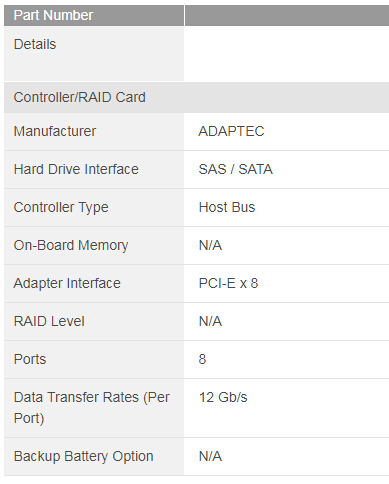Click the 12 Gb/s value
This screenshot has height=484, width=389.
coord(223,397)
